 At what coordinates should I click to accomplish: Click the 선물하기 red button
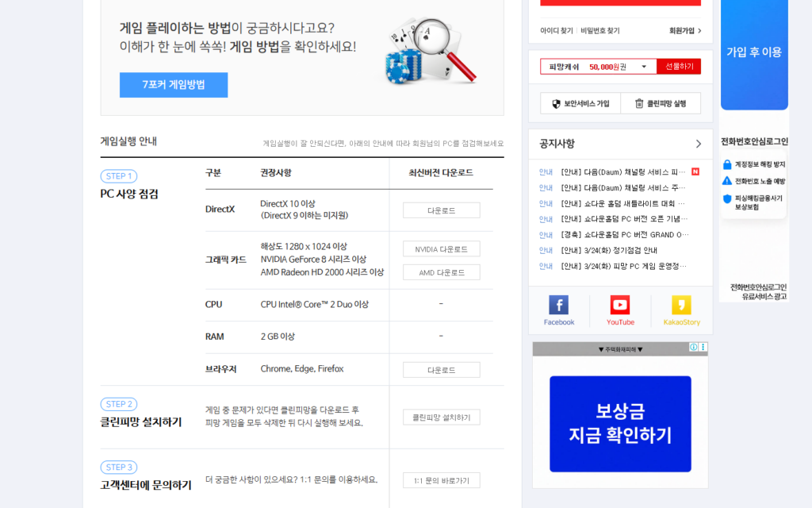(x=679, y=67)
